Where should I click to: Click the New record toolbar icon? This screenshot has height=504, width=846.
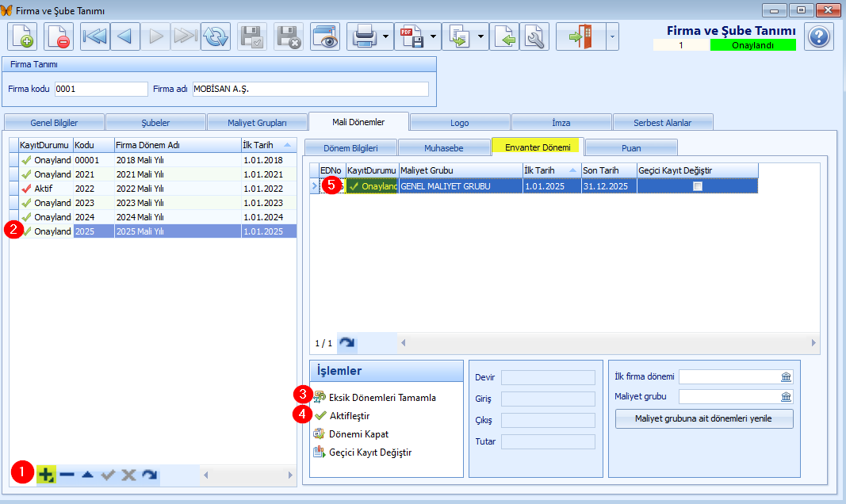(x=22, y=36)
